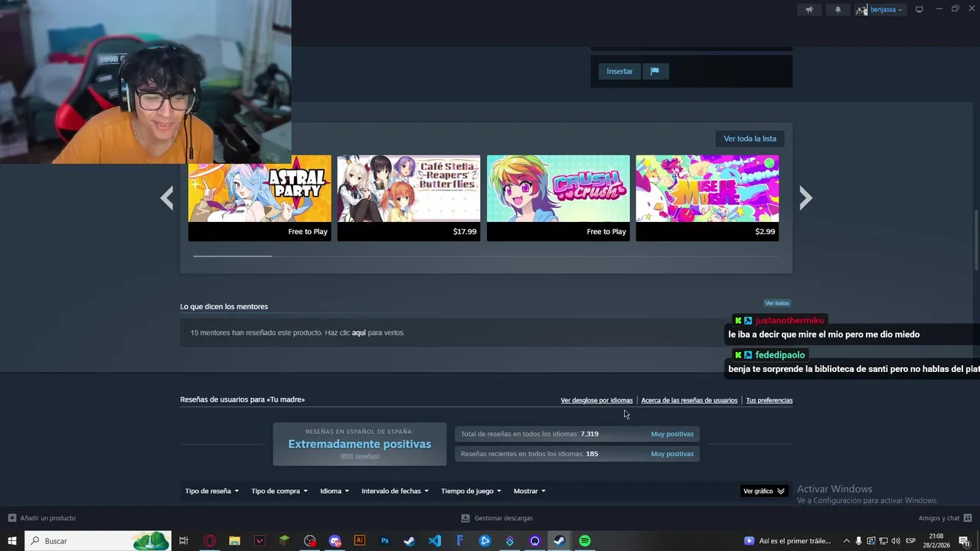Open Spotify from the taskbar

(585, 541)
